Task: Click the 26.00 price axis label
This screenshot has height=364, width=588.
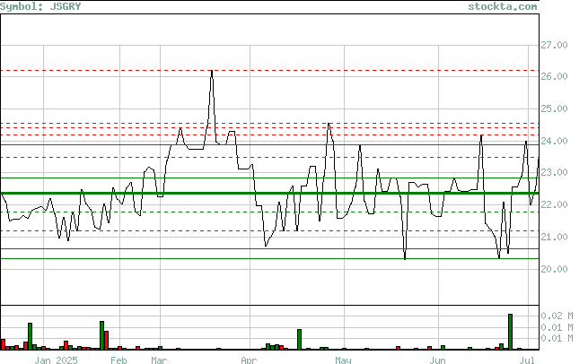Action: [554, 76]
